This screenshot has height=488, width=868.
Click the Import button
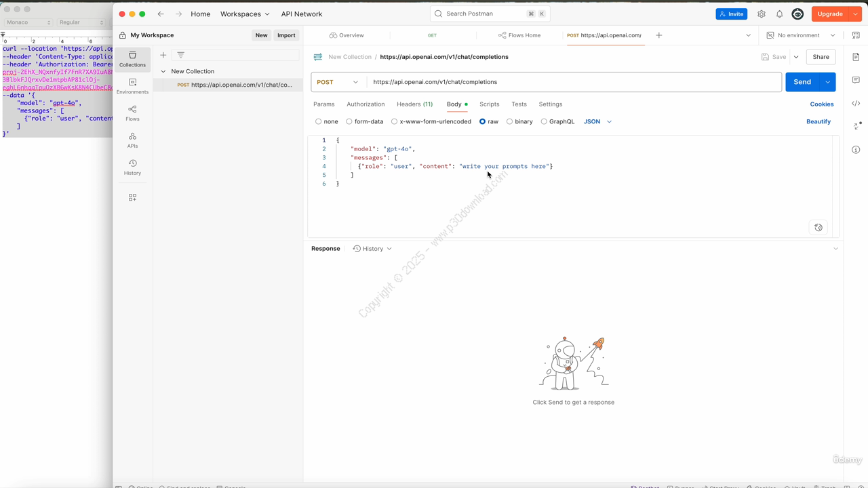tap(286, 35)
